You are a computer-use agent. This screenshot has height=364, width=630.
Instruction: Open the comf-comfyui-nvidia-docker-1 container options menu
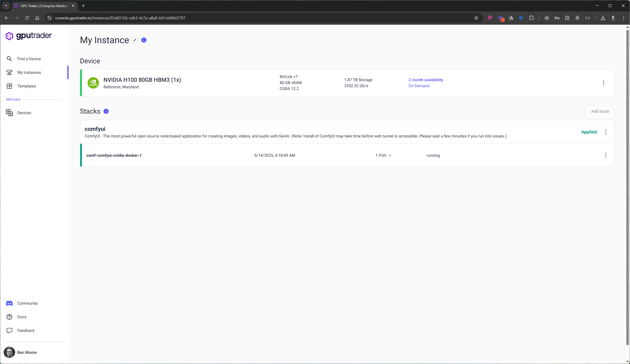[606, 155]
